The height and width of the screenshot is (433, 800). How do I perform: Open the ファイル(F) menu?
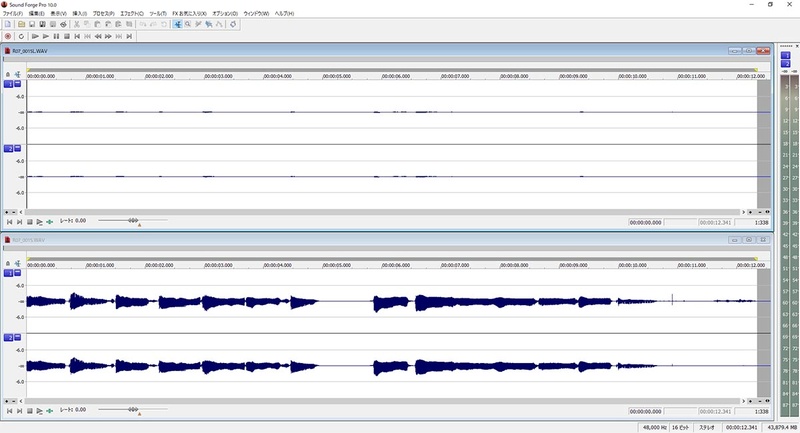coord(13,13)
